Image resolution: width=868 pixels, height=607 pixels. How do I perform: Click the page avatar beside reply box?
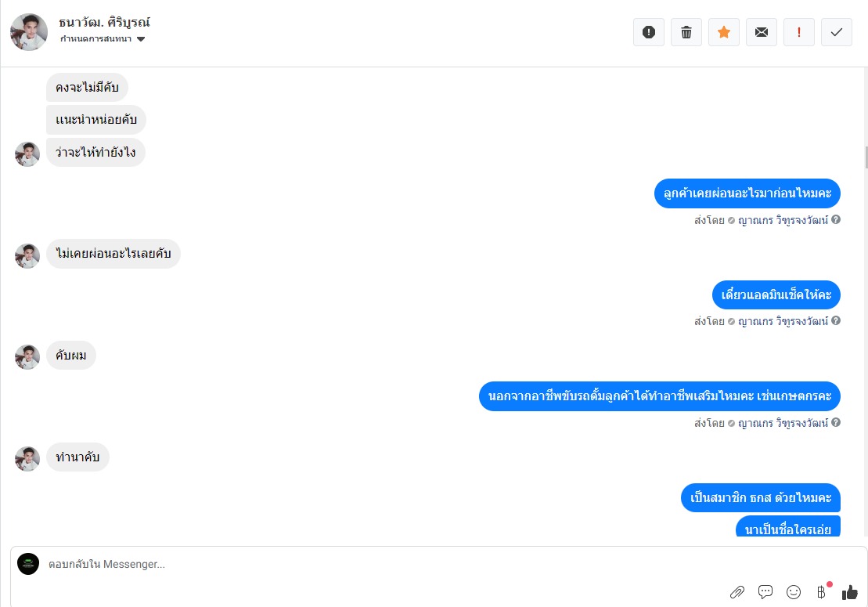(28, 564)
